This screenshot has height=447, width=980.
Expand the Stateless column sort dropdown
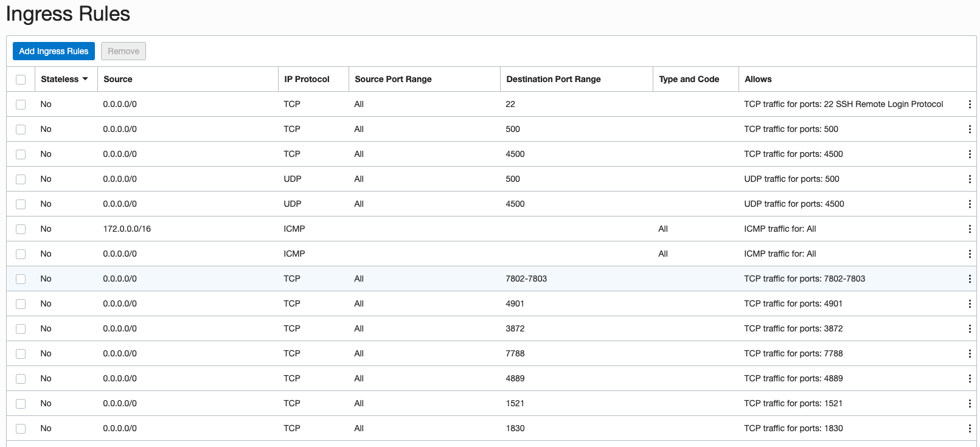(85, 79)
